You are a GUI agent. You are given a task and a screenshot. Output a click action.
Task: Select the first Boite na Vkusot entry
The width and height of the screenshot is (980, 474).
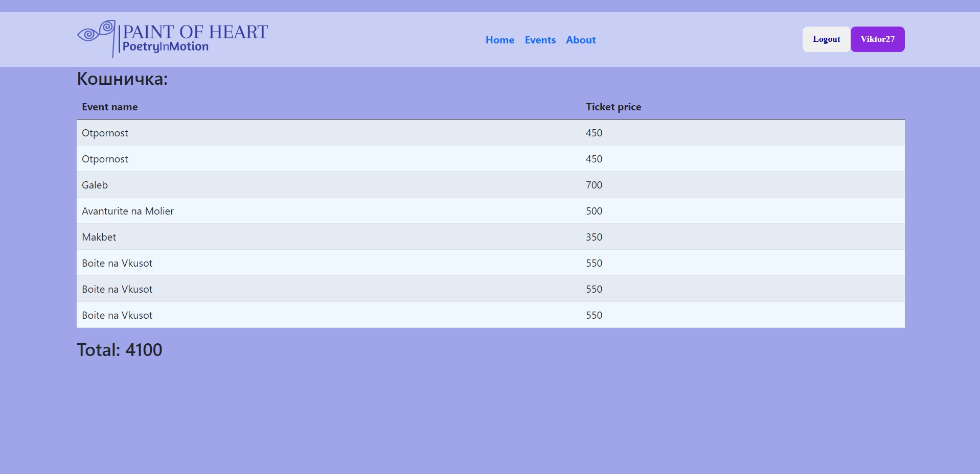pos(117,263)
